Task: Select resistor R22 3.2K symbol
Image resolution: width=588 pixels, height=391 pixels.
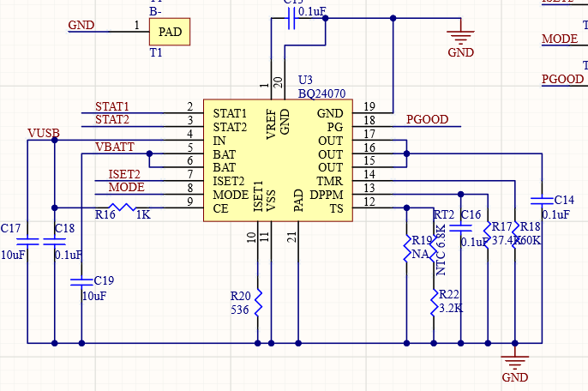Action: coord(434,303)
